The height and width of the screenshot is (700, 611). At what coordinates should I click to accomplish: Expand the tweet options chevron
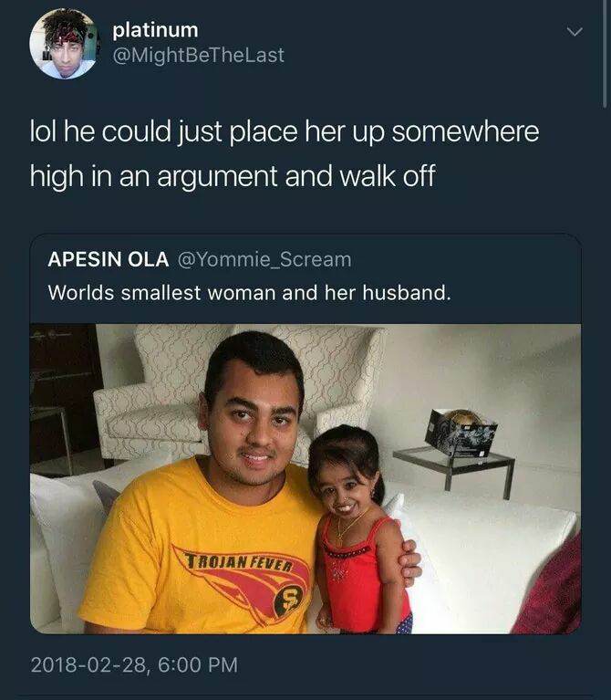pos(575,32)
